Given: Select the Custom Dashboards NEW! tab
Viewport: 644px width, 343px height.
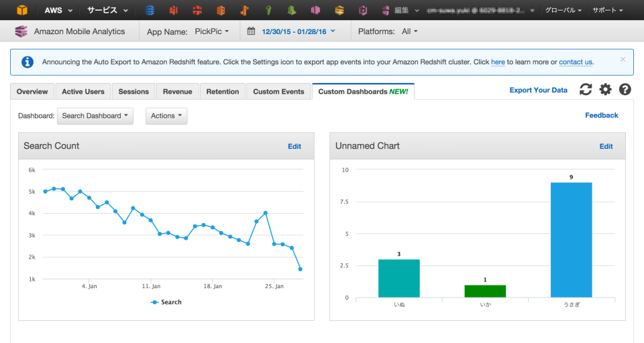Looking at the screenshot, I should (363, 92).
